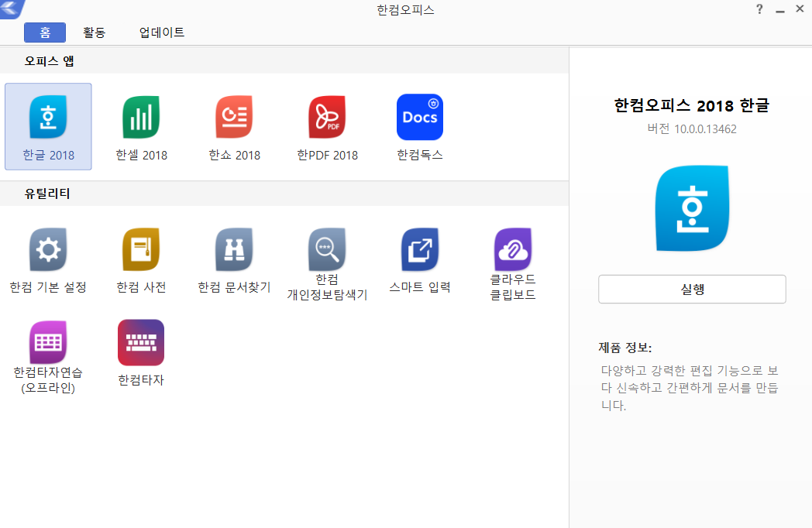The width and height of the screenshot is (812, 528).
Task: Close the 한컴오피스 window
Action: point(800,9)
